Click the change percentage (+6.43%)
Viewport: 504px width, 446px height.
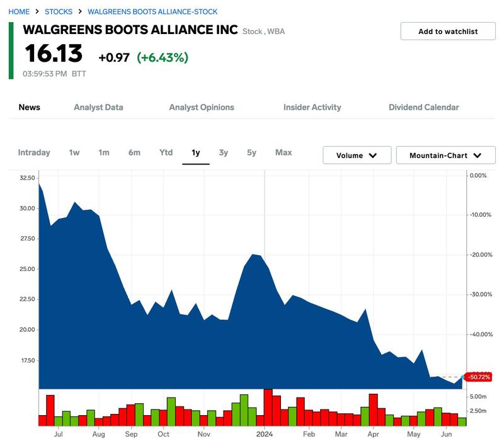(163, 58)
